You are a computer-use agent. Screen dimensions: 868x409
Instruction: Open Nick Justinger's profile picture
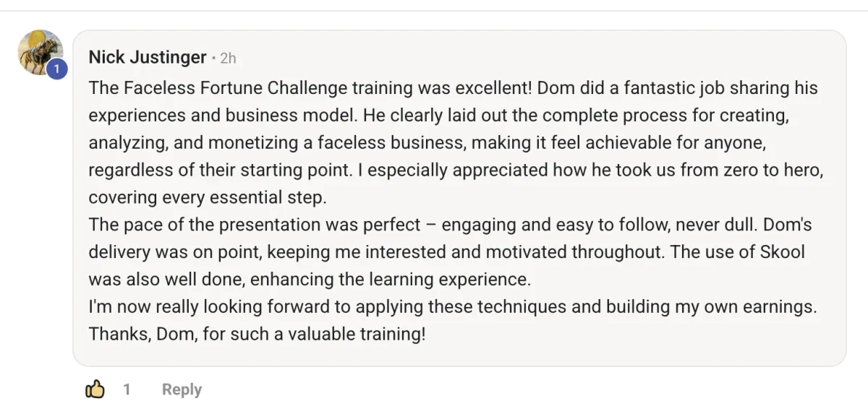click(x=41, y=53)
